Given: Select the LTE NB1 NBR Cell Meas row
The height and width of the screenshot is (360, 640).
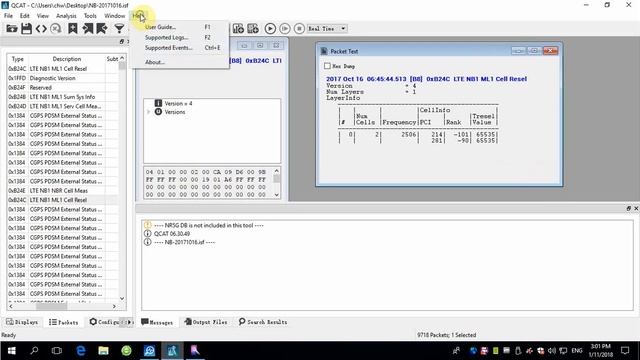Looking at the screenshot, I should (62, 191).
